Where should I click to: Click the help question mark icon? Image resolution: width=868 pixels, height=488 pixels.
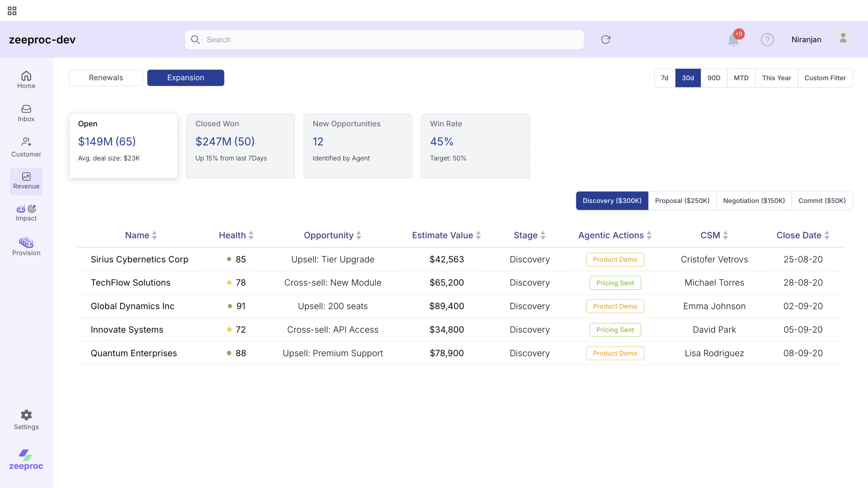pos(767,40)
